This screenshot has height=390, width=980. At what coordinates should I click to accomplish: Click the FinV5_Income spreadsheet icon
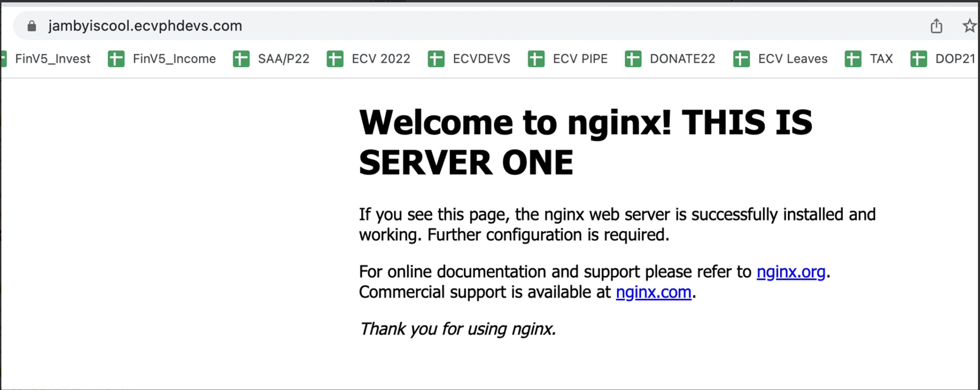pos(116,59)
